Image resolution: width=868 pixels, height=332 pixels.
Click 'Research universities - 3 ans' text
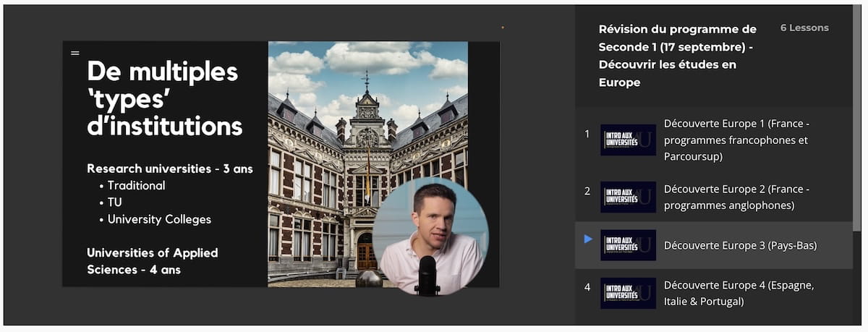[170, 168]
